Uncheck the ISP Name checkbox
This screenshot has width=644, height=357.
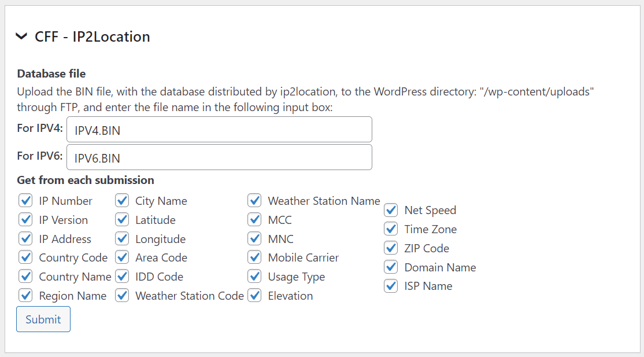[391, 286]
